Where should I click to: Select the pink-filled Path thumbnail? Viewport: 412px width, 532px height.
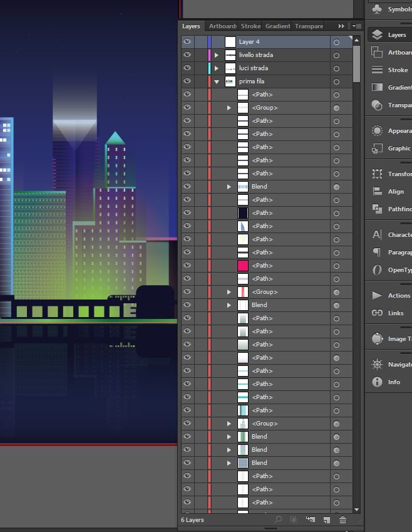[x=243, y=266]
